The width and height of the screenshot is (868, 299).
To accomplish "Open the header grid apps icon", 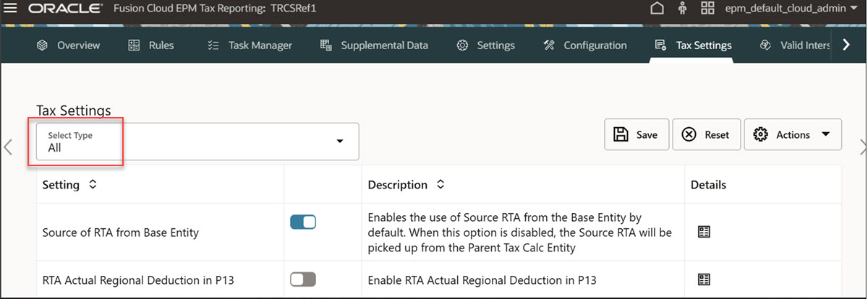I will tap(707, 9).
